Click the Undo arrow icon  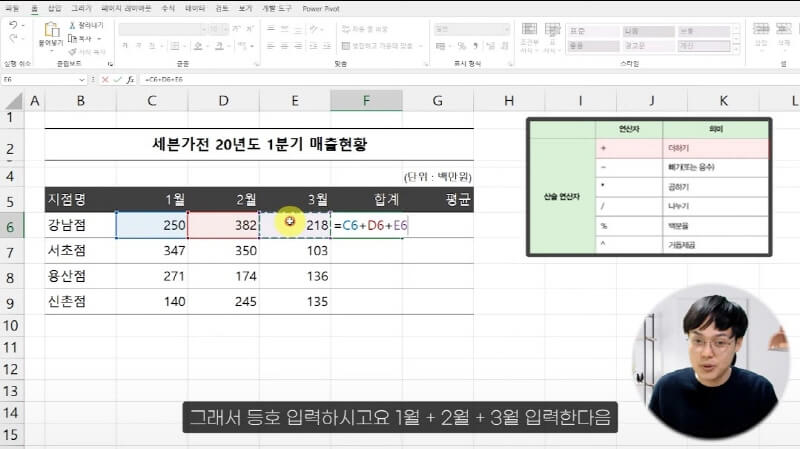[13, 24]
